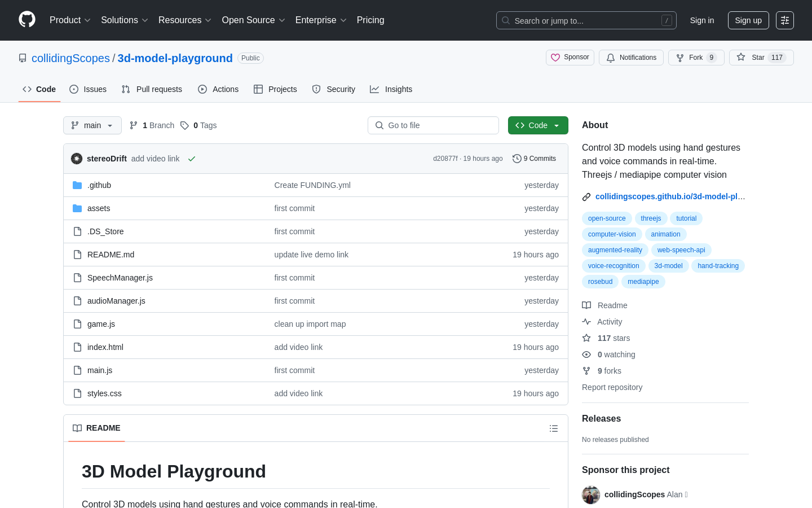Open the index.html file
This screenshot has height=508, width=812.
click(x=105, y=347)
